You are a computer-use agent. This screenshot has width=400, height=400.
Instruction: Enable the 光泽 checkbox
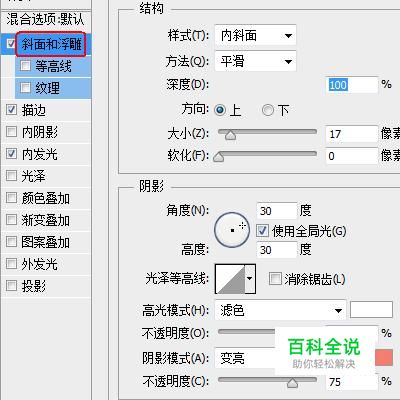point(11,176)
